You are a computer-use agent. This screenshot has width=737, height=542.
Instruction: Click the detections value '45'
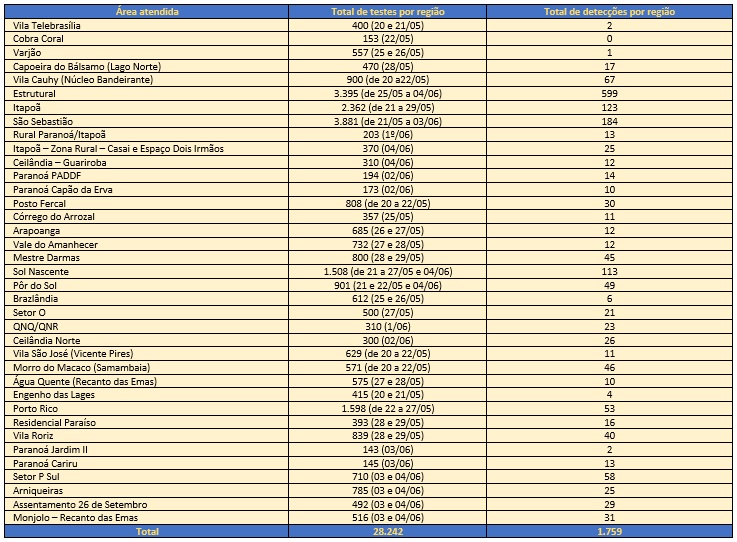[x=610, y=258]
